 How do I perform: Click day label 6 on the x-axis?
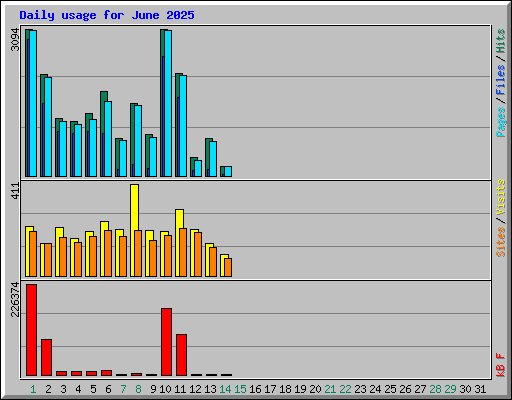[108, 389]
